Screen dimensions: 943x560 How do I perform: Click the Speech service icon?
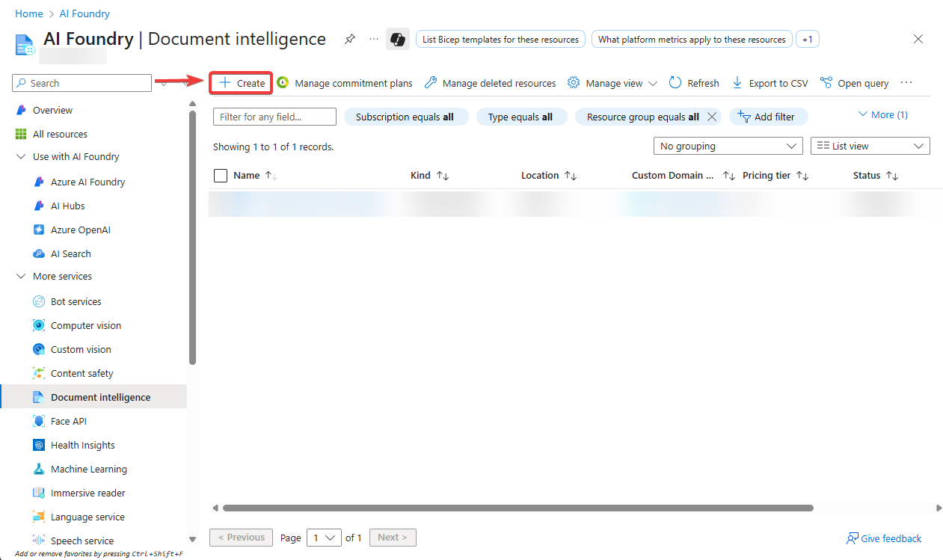pyautogui.click(x=39, y=541)
